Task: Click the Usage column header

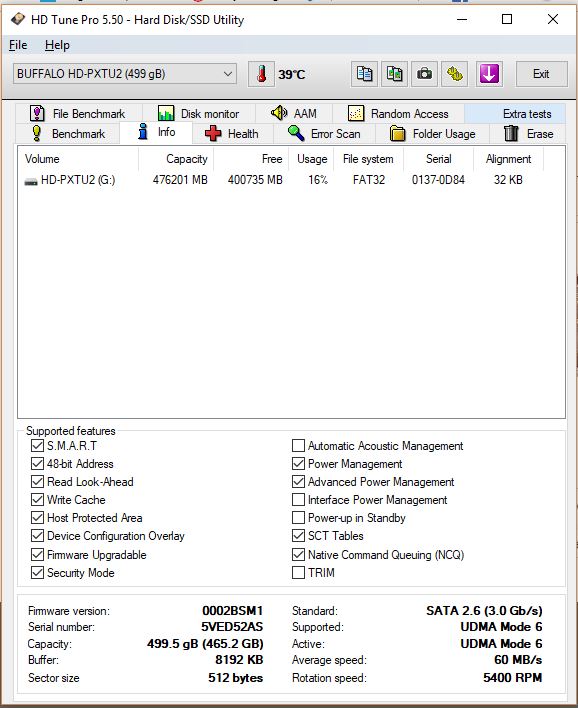Action: 311,159
